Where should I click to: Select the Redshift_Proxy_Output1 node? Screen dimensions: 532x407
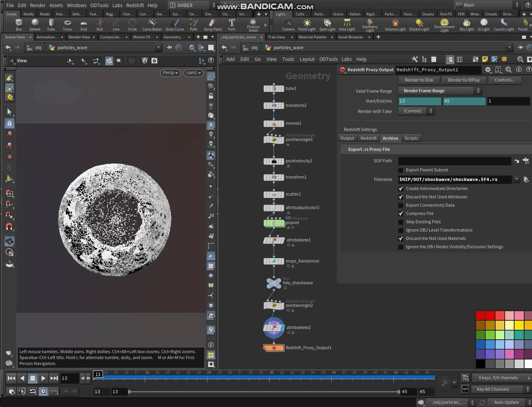274,348
